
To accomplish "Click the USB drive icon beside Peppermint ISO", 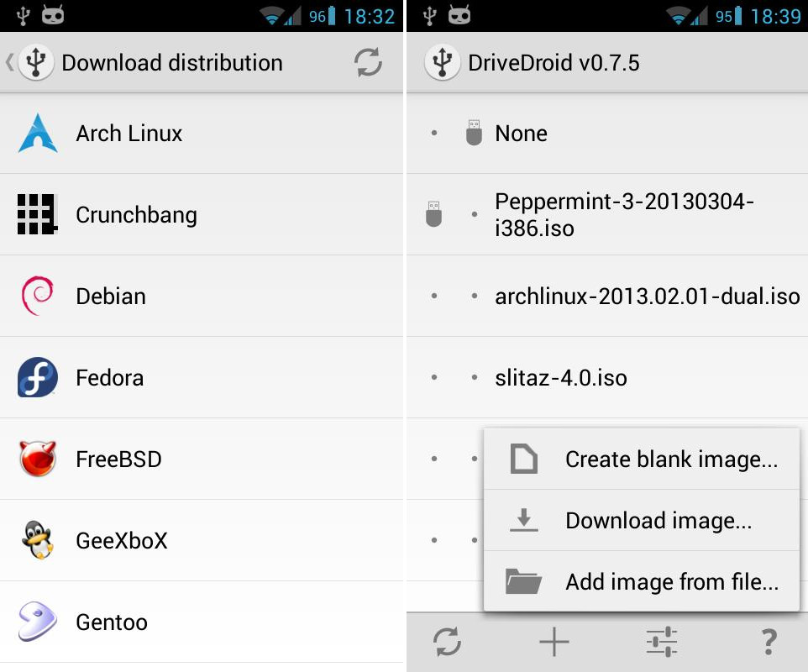I will pos(434,214).
